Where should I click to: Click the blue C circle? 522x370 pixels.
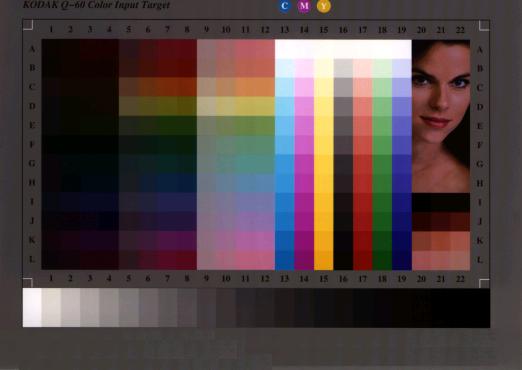pos(284,6)
